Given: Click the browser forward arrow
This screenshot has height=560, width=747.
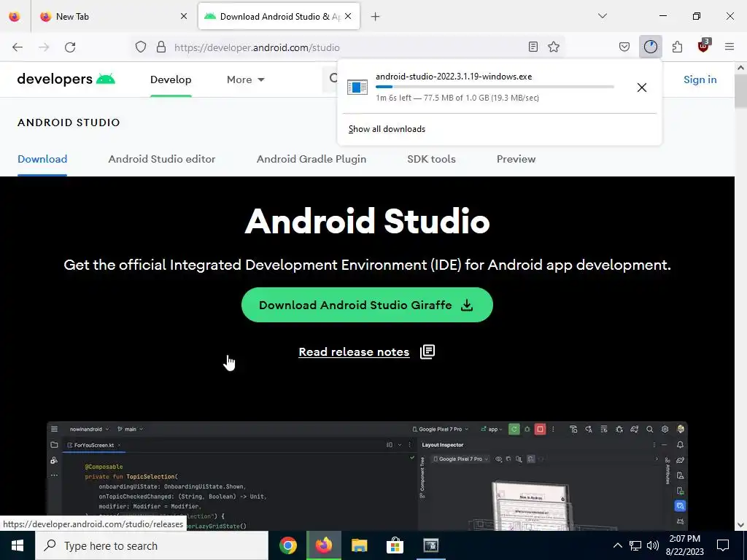Looking at the screenshot, I should pyautogui.click(x=44, y=47).
